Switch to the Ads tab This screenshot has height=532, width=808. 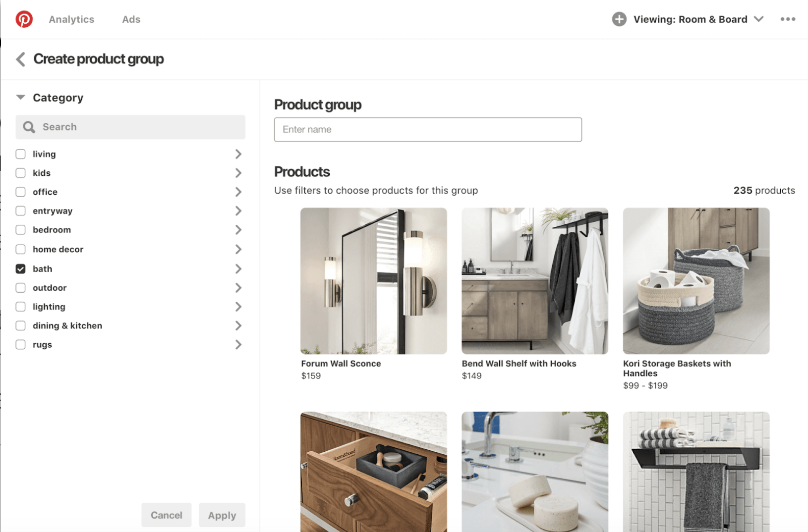[131, 19]
